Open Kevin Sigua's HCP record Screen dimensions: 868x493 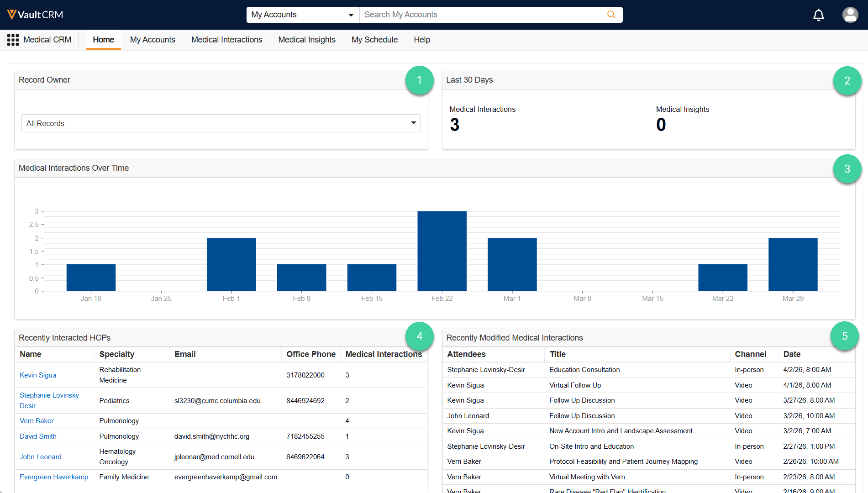[38, 375]
